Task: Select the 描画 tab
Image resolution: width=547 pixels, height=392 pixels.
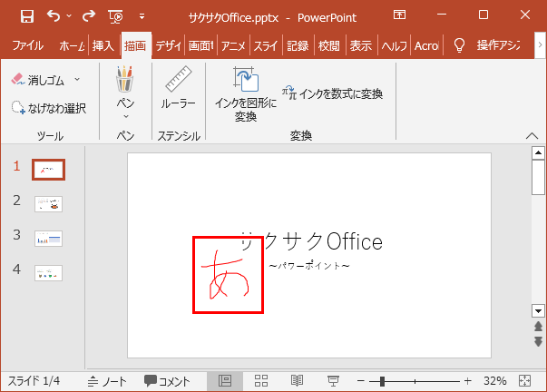Action: click(135, 45)
